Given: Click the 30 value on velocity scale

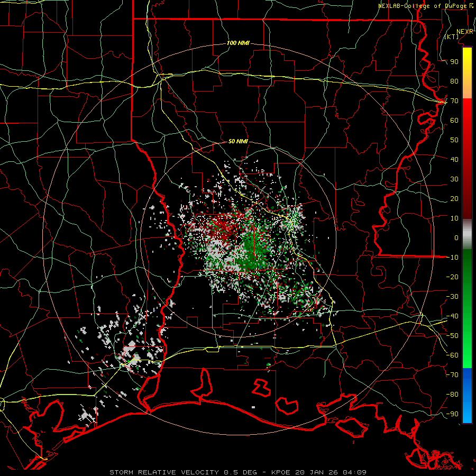Looking at the screenshot, I should pyautogui.click(x=454, y=179).
